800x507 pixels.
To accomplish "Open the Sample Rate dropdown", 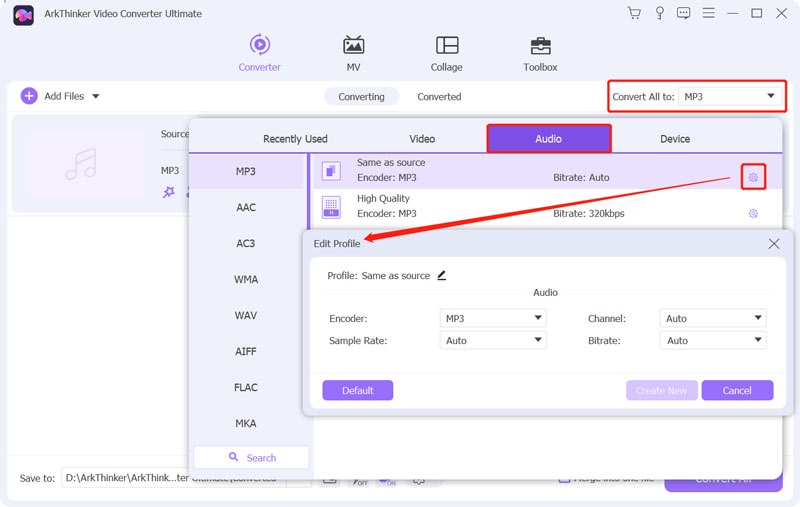I will 493,340.
